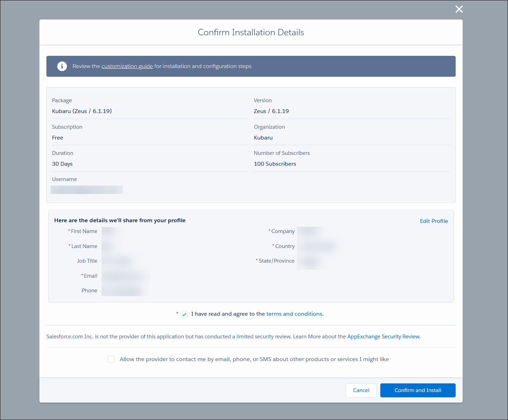Uncheck the terms and conditions agreement checkbox
This screenshot has height=420, width=508.
pos(184,314)
